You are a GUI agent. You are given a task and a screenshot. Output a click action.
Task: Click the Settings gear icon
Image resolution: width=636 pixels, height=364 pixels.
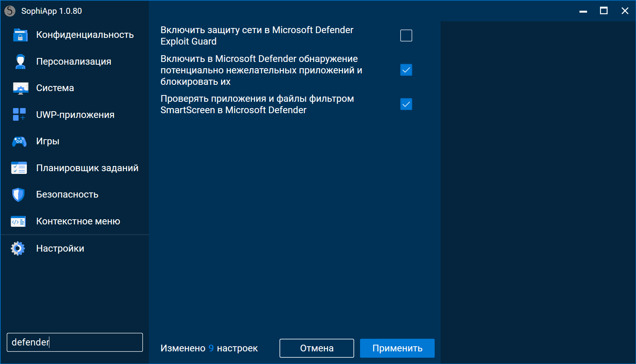pyautogui.click(x=18, y=248)
